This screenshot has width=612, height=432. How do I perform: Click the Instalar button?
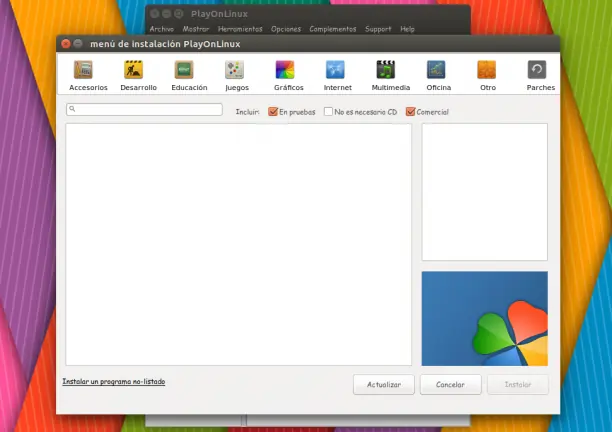point(518,385)
